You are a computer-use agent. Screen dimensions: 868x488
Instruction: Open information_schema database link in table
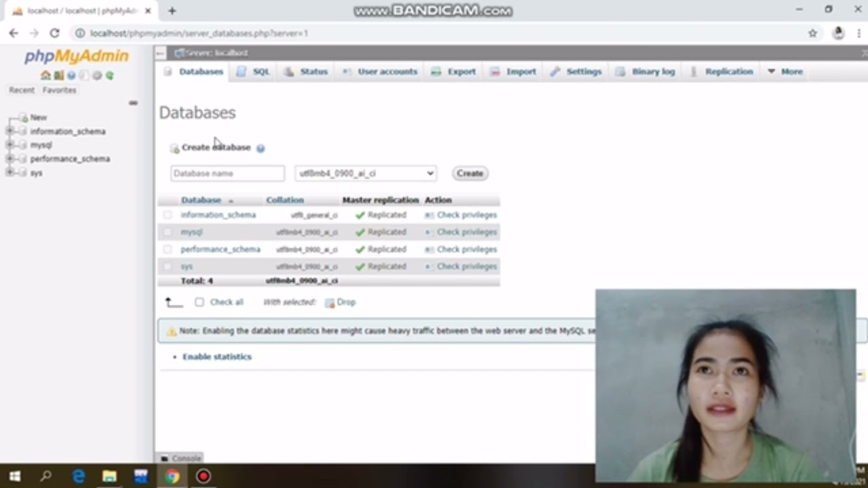pos(218,215)
